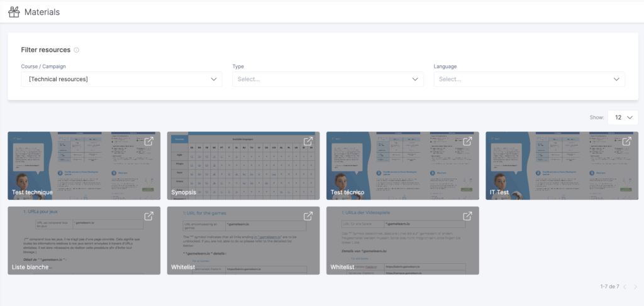
Task: Change the Show 12 items-per-page dropdown
Action: coord(623,117)
